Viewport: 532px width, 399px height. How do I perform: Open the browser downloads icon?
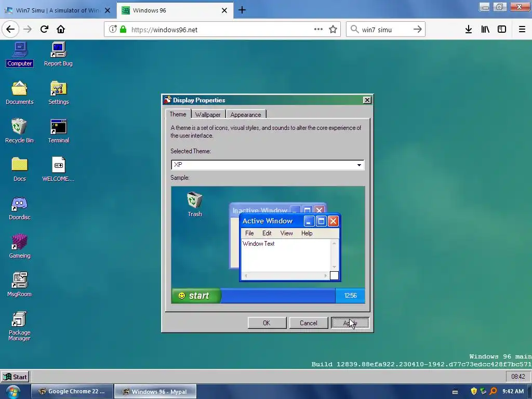(469, 29)
